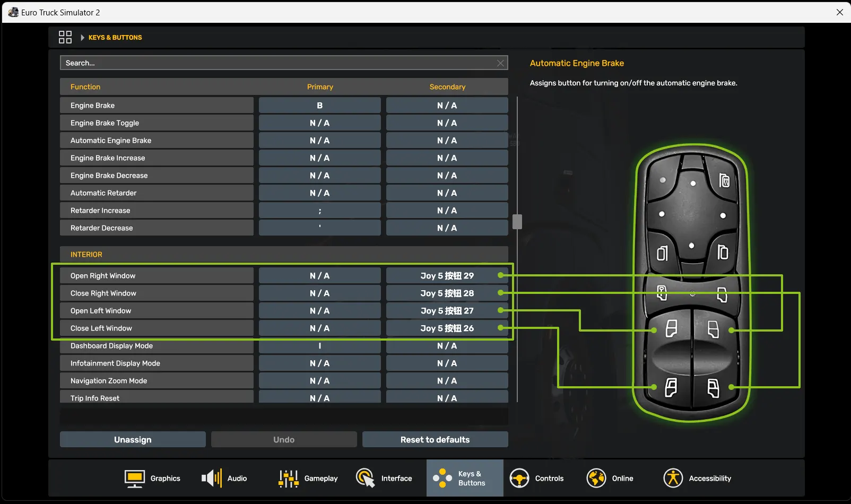
Task: Select the Infotainment Display Mode function row
Action: tap(157, 363)
